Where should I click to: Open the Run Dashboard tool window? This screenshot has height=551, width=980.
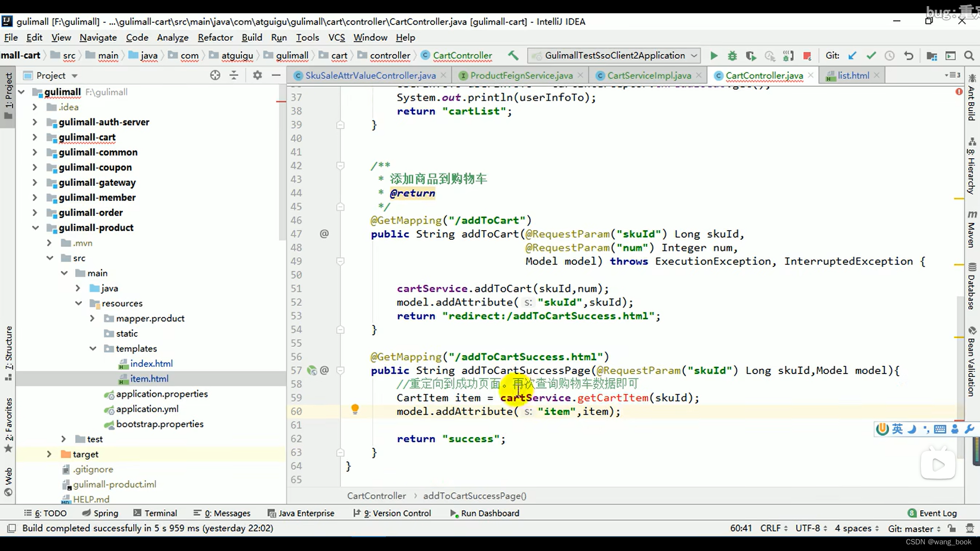[484, 513]
